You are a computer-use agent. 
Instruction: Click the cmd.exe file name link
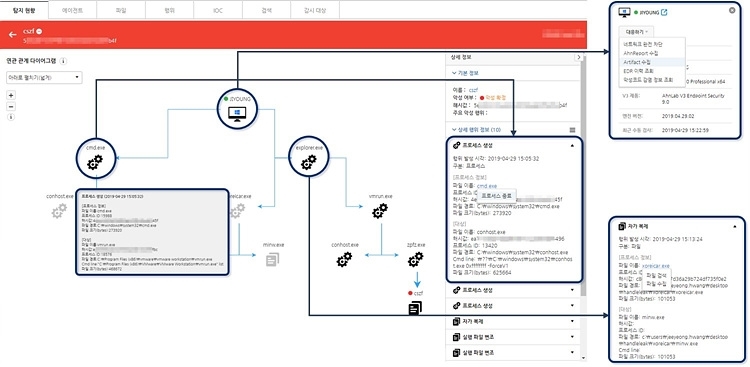[x=487, y=186]
